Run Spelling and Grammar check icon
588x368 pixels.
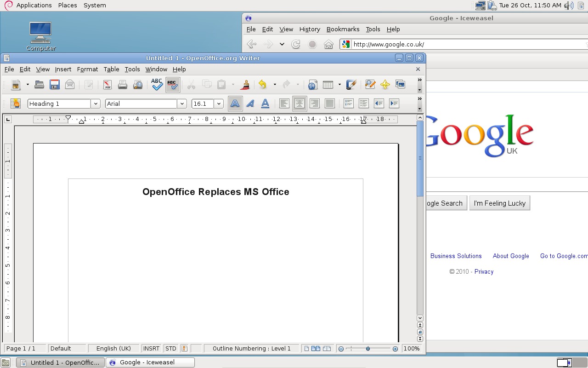point(157,85)
